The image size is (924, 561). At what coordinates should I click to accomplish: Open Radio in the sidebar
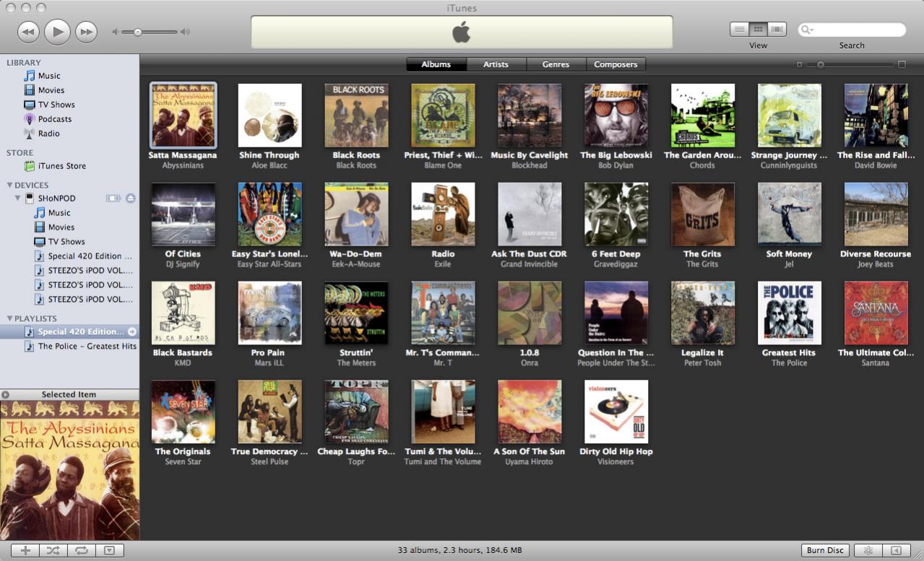point(49,134)
